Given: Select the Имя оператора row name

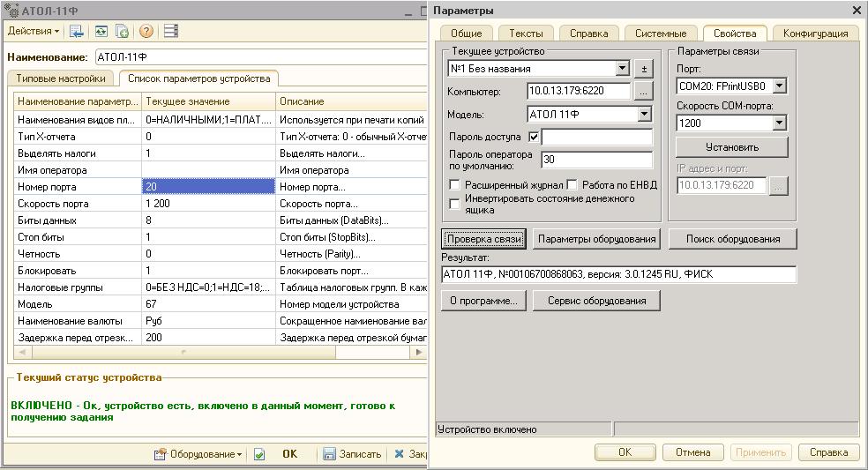Looking at the screenshot, I should point(78,170).
